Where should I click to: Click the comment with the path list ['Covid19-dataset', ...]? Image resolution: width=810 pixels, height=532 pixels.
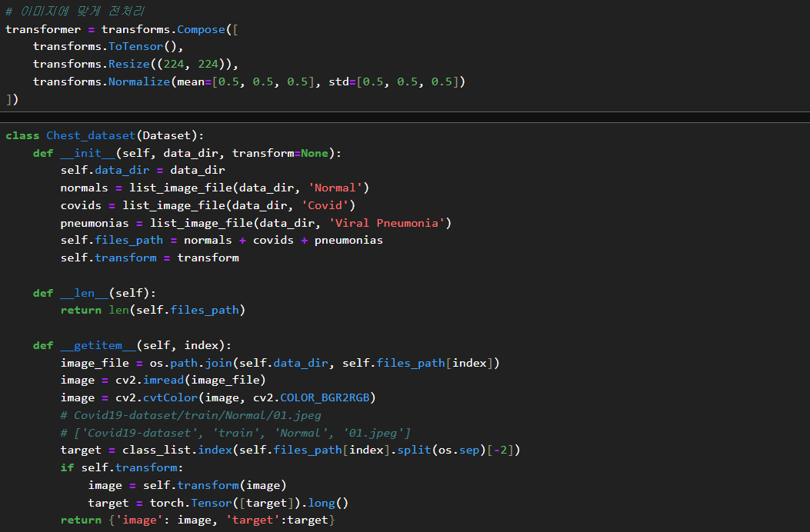[x=235, y=433]
